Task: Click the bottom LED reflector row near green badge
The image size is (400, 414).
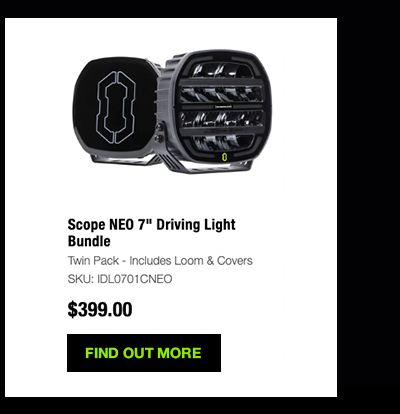Action: tap(220, 142)
